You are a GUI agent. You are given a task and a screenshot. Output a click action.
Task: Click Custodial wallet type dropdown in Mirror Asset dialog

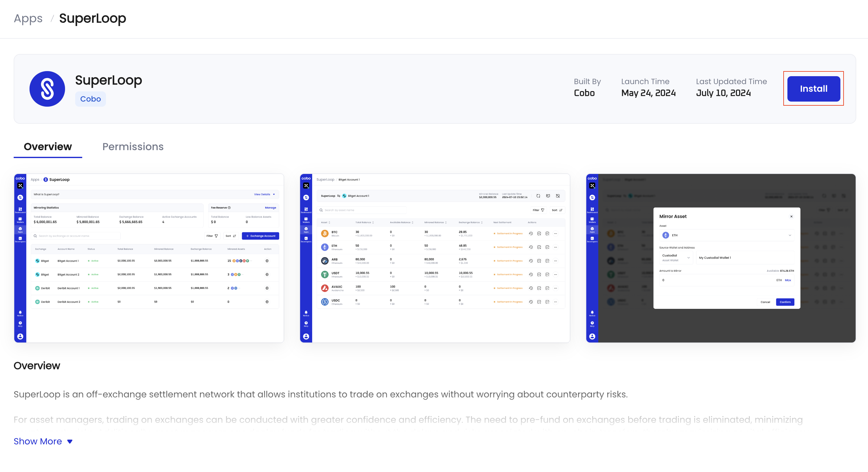tap(676, 257)
